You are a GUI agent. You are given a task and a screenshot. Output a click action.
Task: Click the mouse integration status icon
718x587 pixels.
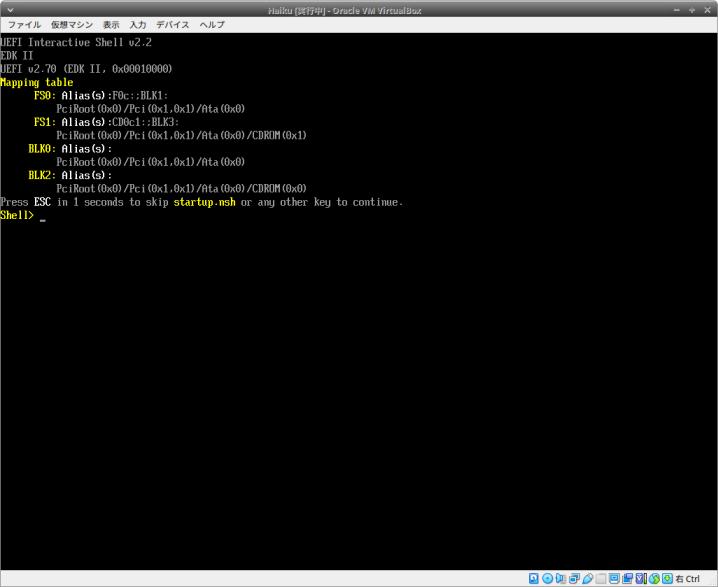coord(654,579)
